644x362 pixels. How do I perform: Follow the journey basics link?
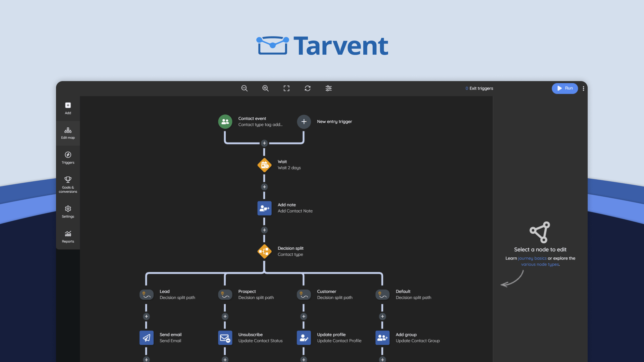532,258
